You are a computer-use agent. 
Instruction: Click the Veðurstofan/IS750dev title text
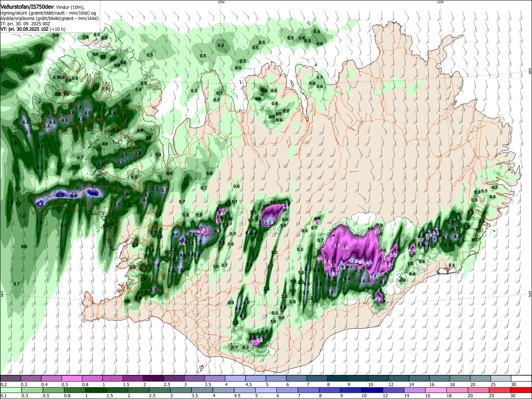click(x=27, y=7)
